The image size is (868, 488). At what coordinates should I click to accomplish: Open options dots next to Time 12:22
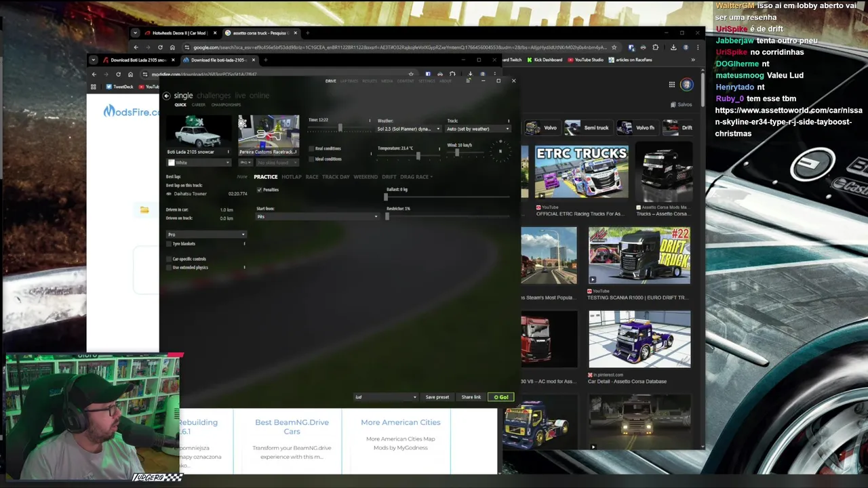tap(370, 121)
